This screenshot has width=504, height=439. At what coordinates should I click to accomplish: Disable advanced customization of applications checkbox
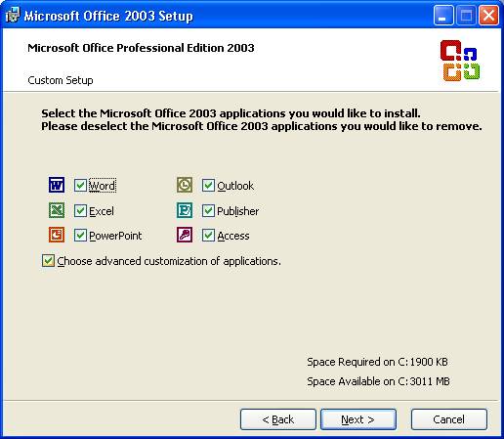[48, 261]
